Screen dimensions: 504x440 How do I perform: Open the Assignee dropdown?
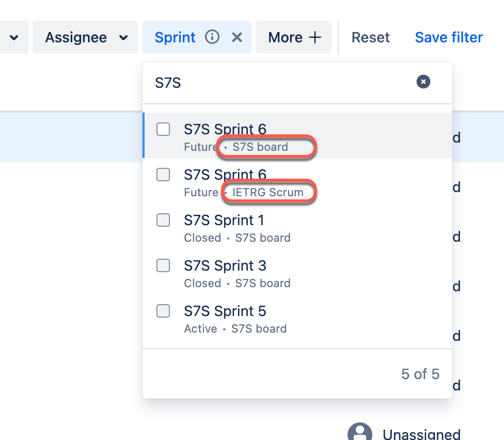click(85, 37)
